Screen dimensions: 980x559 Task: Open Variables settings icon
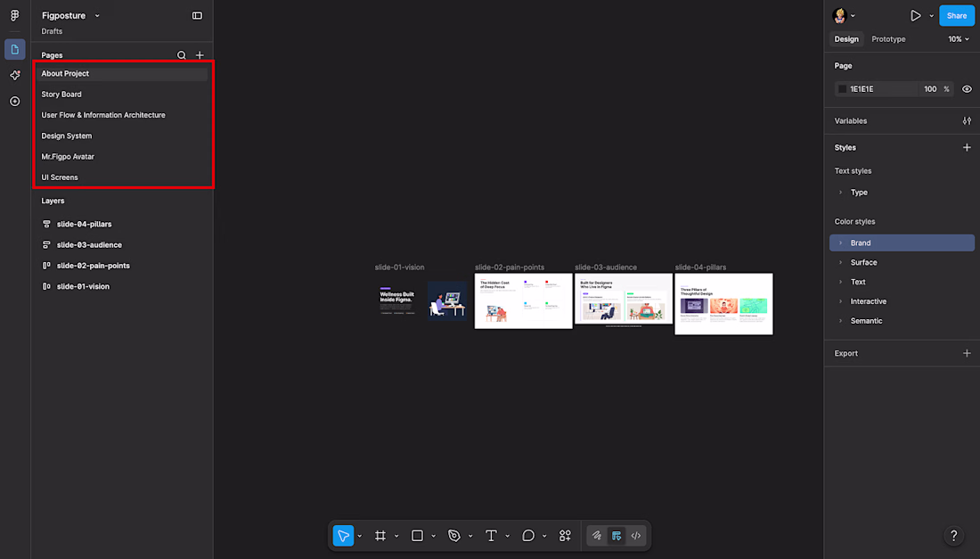pyautogui.click(x=967, y=120)
